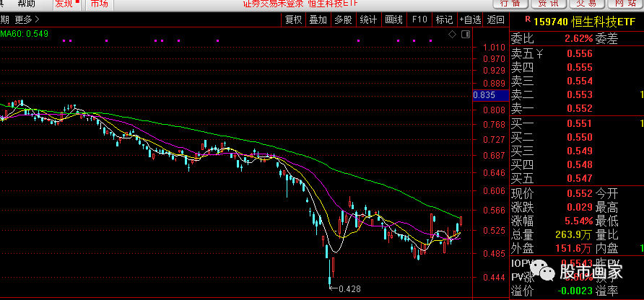Click the 卖二 price 0.553
Viewport: 644px width, 300px height.
[x=580, y=94]
